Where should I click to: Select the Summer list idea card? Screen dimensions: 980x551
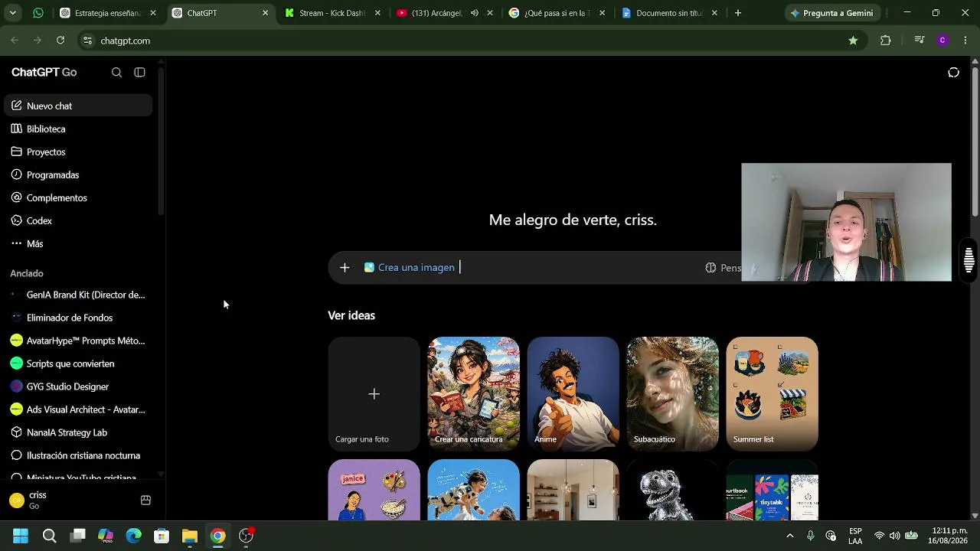(772, 394)
